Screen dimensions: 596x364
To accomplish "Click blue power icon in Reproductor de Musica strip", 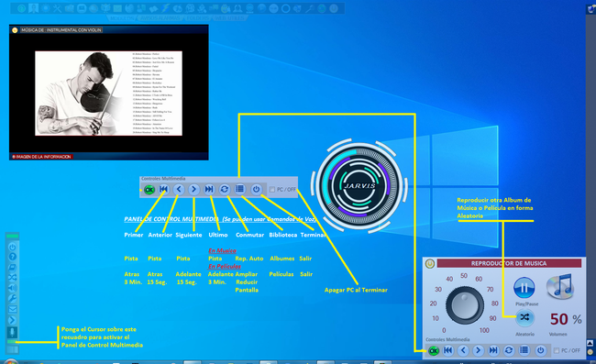I will click(x=540, y=350).
